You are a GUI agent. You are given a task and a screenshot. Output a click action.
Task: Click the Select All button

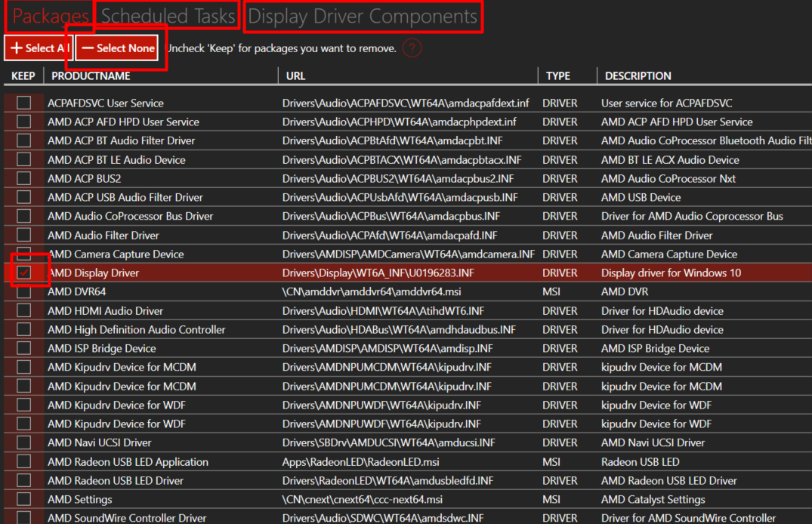(x=39, y=48)
